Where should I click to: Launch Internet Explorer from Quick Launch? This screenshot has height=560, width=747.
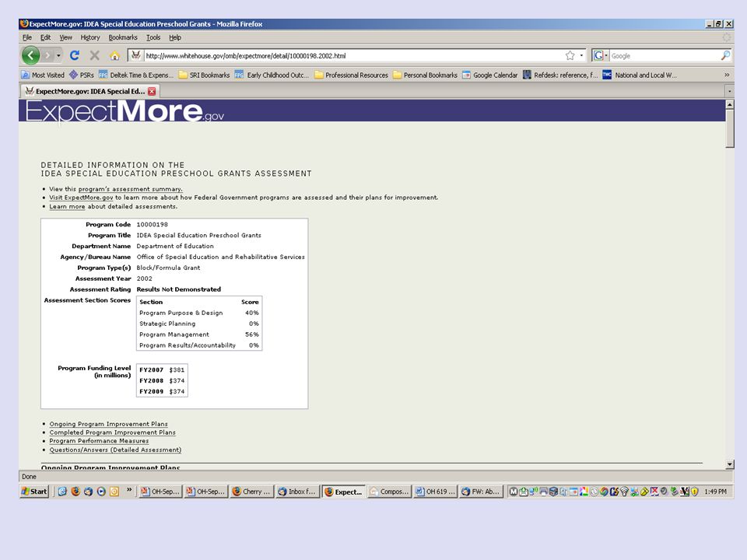coord(62,492)
